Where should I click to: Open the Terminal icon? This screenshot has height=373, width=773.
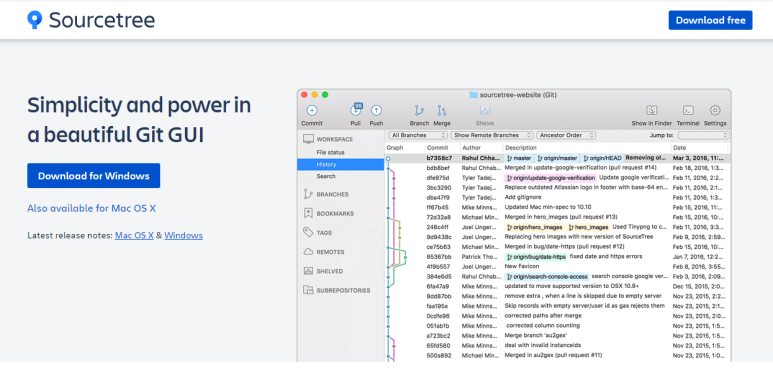pyautogui.click(x=688, y=110)
